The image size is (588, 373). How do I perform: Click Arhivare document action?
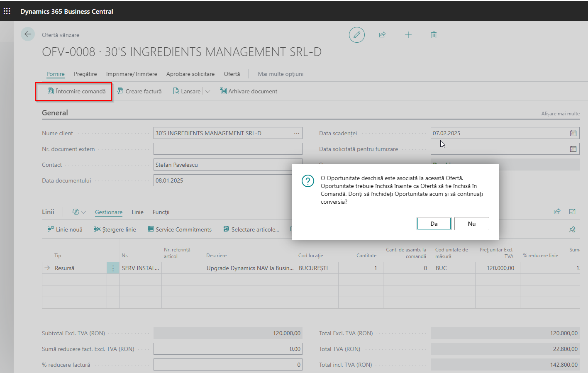(x=249, y=91)
